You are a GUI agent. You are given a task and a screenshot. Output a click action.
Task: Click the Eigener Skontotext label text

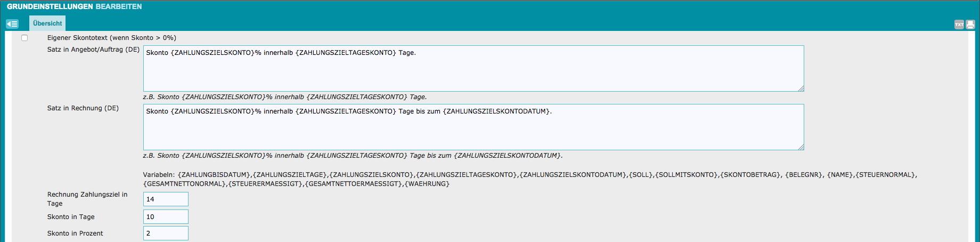111,38
